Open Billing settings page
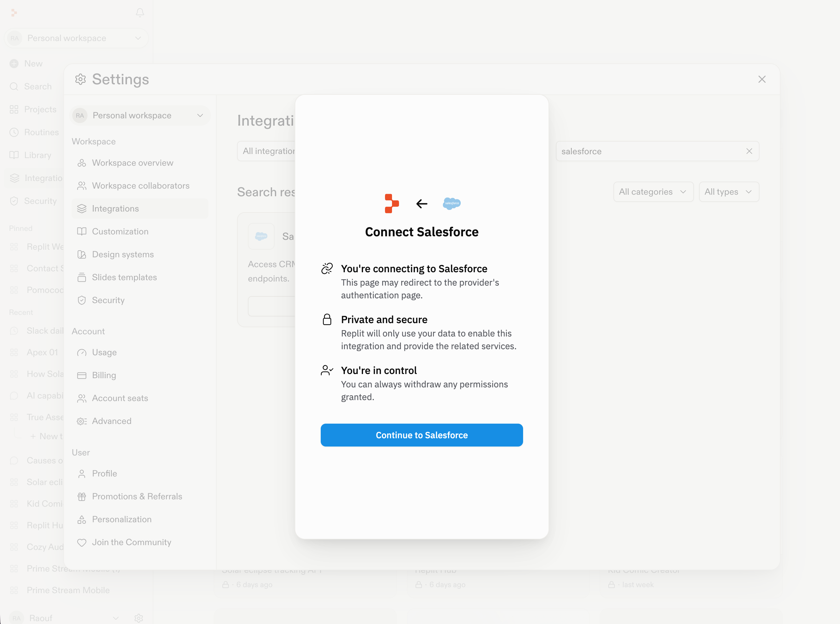Viewport: 840px width, 624px height. point(140,376)
